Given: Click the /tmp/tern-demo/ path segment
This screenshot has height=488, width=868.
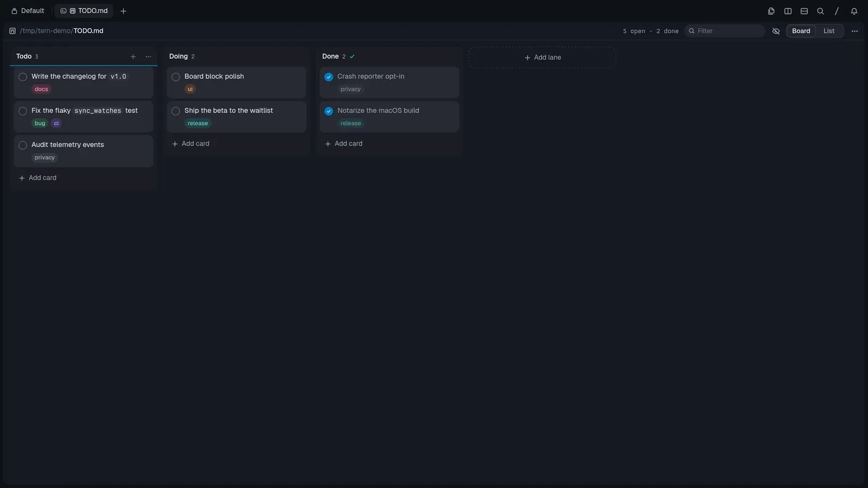Looking at the screenshot, I should (x=47, y=31).
